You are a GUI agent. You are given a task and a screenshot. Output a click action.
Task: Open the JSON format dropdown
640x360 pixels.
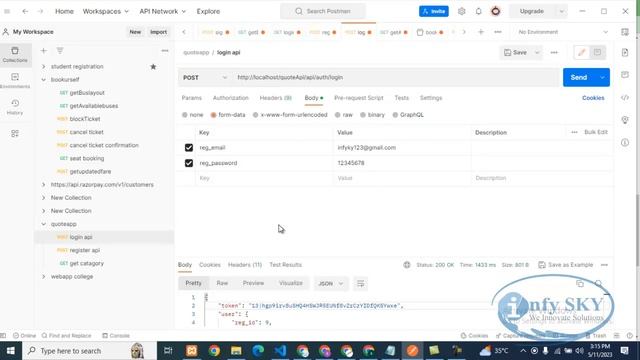331,283
